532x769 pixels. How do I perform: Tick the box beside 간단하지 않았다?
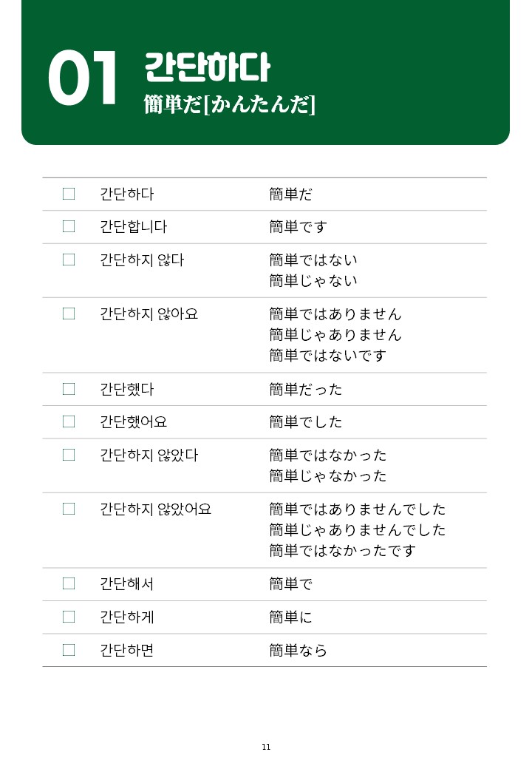(69, 455)
